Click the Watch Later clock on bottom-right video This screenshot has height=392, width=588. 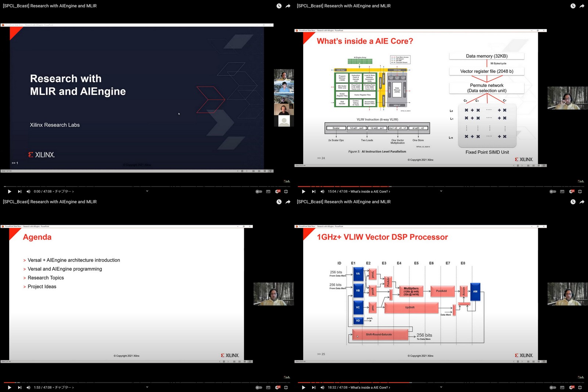click(x=573, y=202)
